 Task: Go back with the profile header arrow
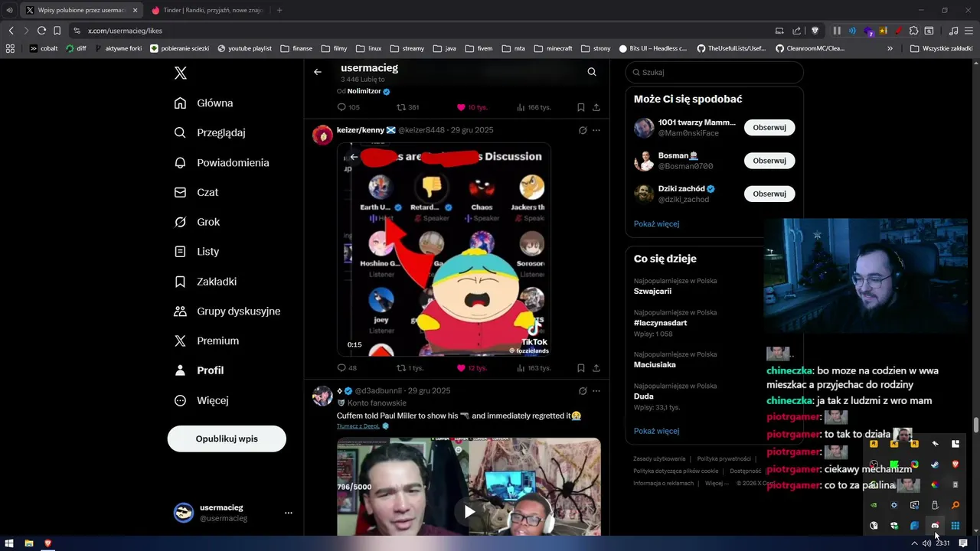[x=318, y=72]
